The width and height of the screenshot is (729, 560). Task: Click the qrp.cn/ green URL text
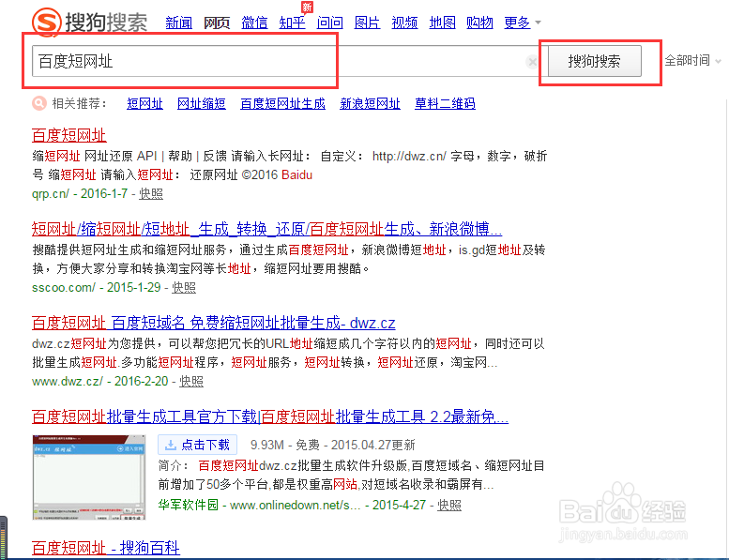click(51, 194)
